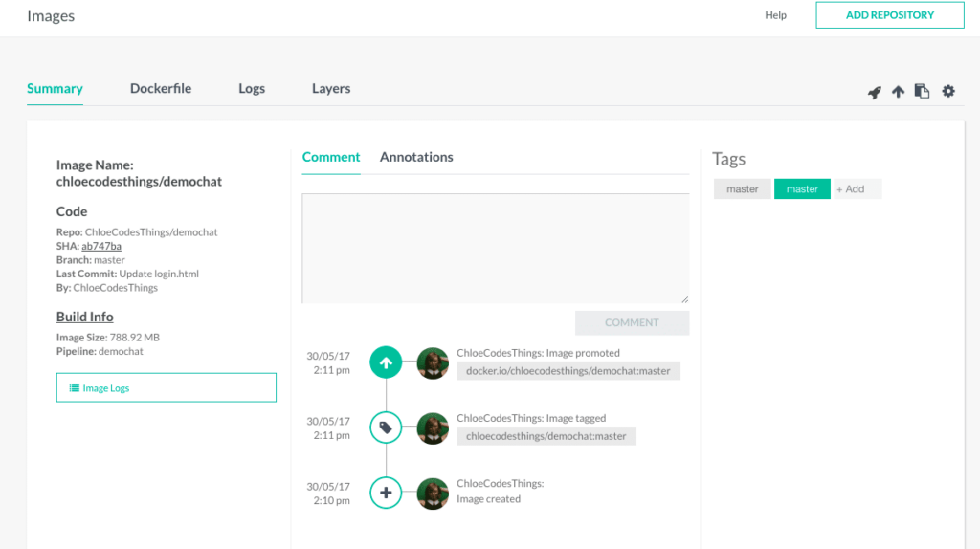Click the Image promoted circle icon
980x549 pixels.
(386, 362)
